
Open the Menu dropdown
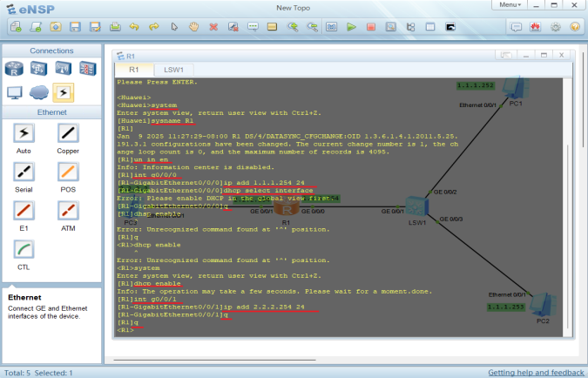(x=510, y=5)
